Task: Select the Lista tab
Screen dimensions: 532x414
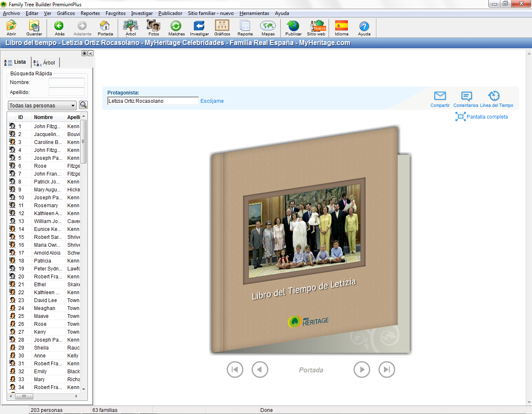Action: click(16, 62)
